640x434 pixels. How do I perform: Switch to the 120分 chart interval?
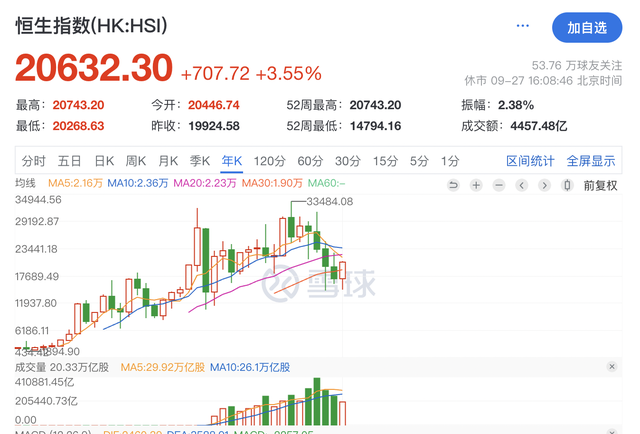point(269,161)
